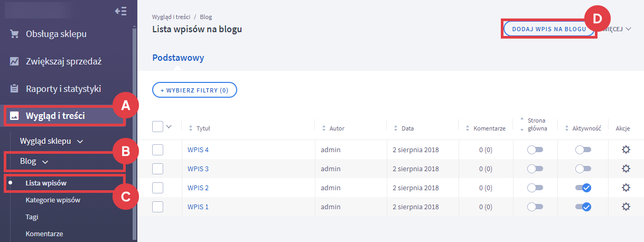Open the gear actions for WPIS 3

tap(626, 169)
